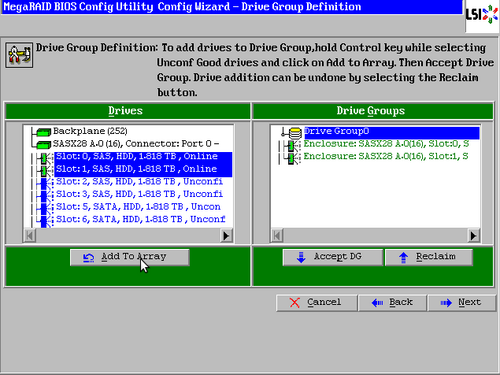Click right arrow of Drive Groups scrollbar
The width and height of the screenshot is (500, 375).
click(473, 236)
